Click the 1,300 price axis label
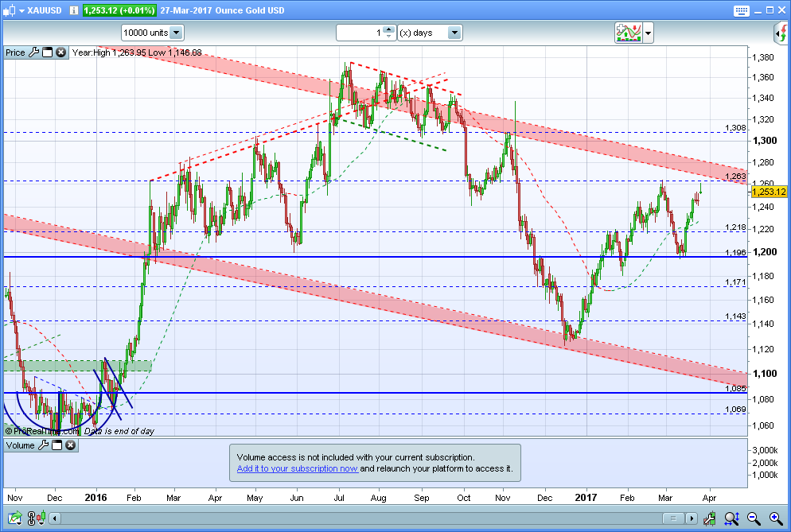The height and width of the screenshot is (532, 791). coord(765,141)
